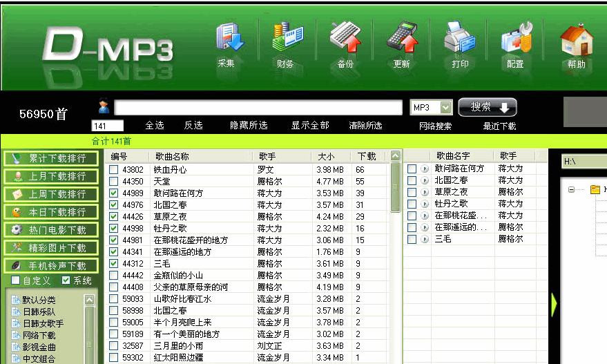Select 中文组合 category item
The width and height of the screenshot is (607, 364).
(x=39, y=359)
